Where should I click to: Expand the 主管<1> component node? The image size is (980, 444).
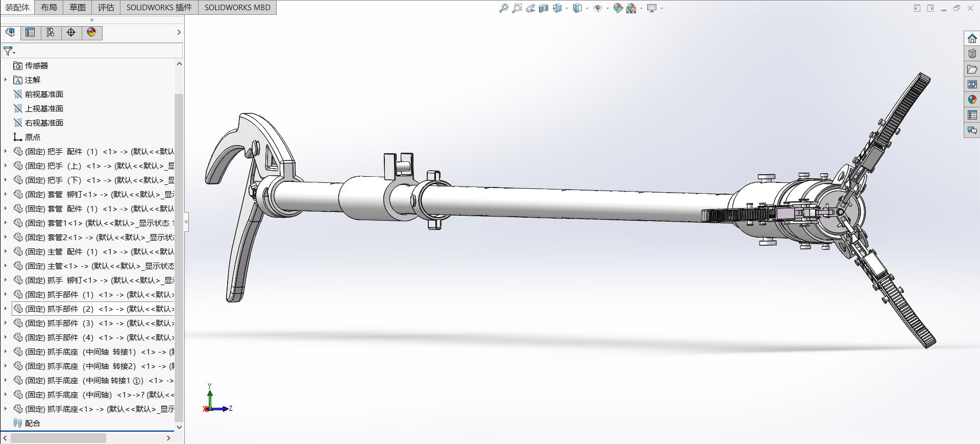coord(6,266)
